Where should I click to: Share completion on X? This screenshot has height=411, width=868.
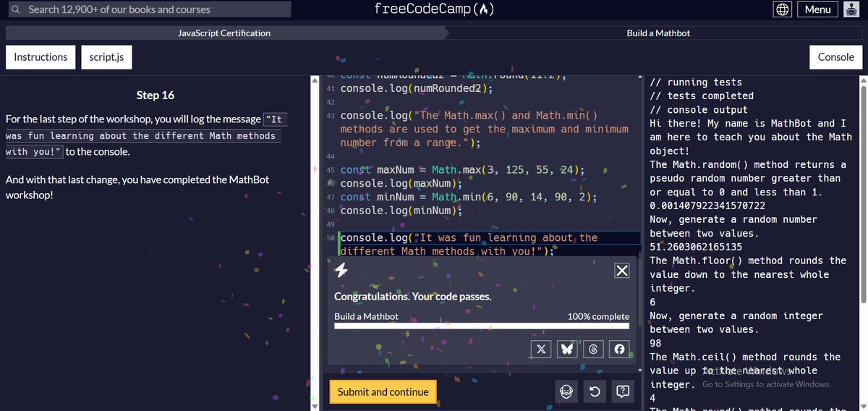541,349
